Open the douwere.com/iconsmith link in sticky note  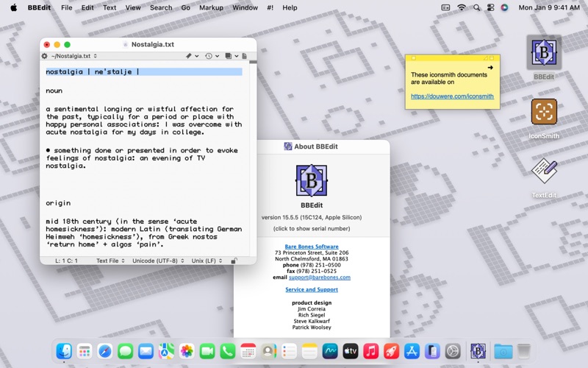[452, 96]
